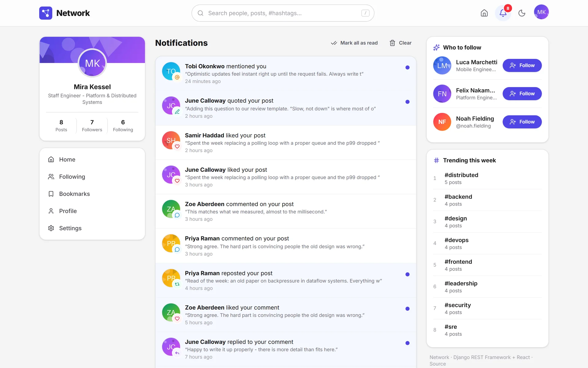Mark all as read
Screen dimensions: 588x368
(x=354, y=43)
